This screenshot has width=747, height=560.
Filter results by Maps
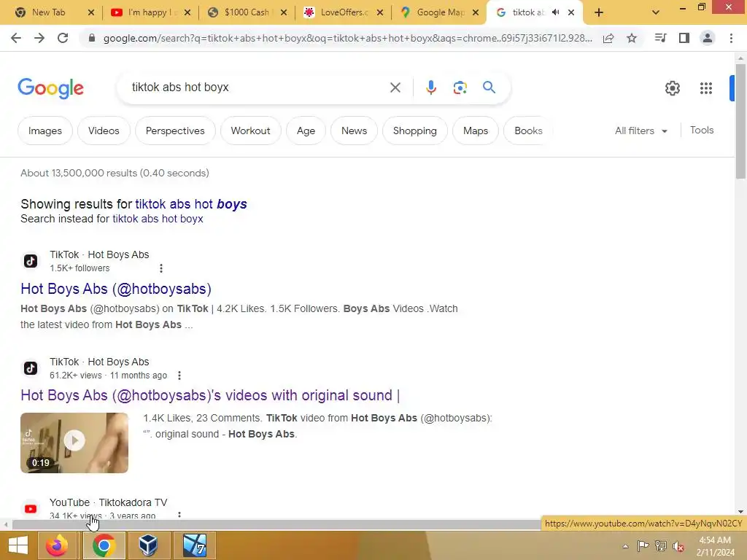[476, 131]
